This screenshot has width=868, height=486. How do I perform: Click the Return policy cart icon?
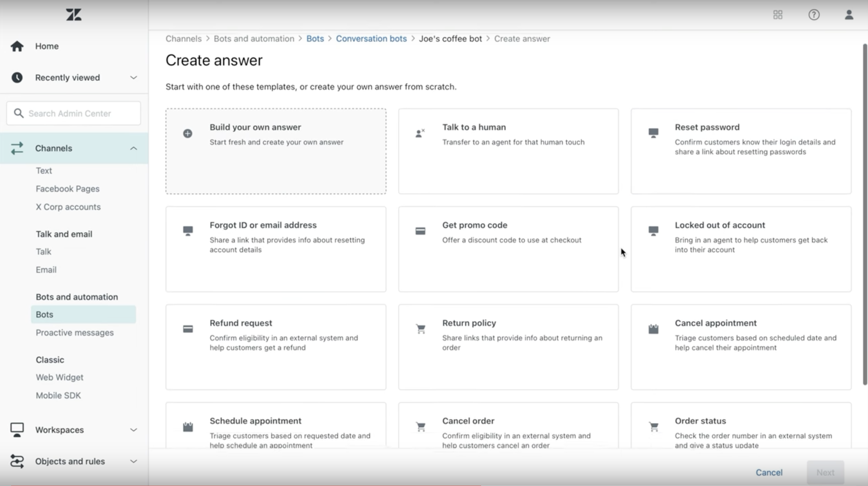[420, 329]
